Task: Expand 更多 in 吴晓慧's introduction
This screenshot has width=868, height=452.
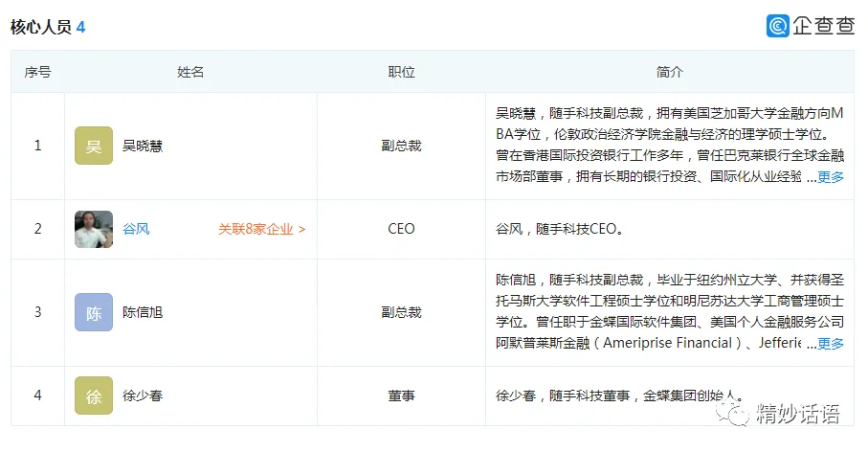Action: coord(831,177)
